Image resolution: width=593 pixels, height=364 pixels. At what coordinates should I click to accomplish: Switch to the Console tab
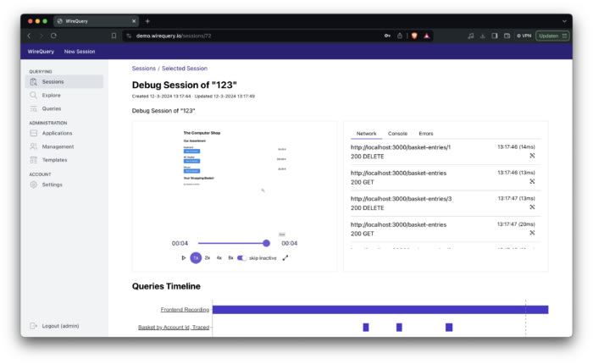point(397,134)
